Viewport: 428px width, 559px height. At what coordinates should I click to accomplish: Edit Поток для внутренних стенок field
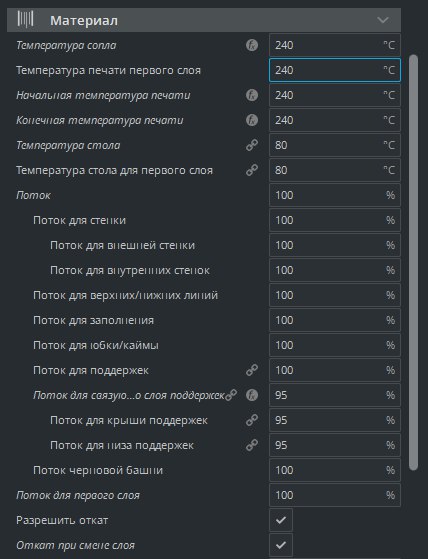coord(335,270)
